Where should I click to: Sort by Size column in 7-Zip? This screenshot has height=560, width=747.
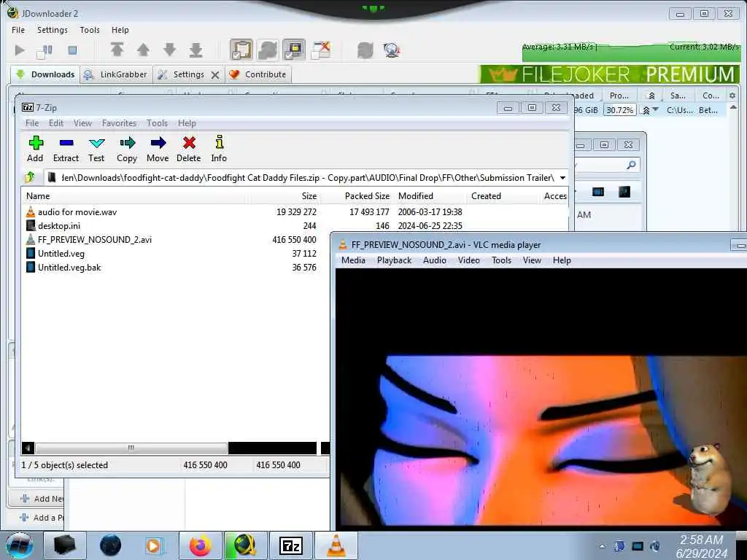point(309,195)
